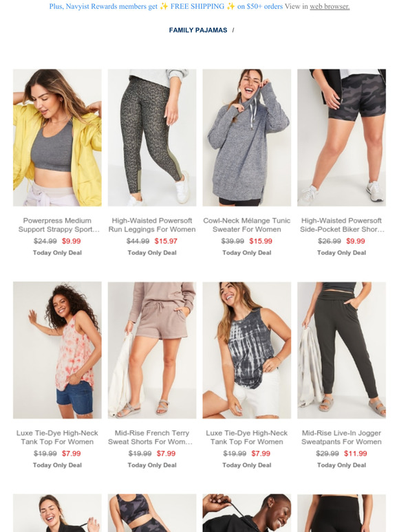Open the French terry sweat shorts photo
Viewport: 399px width, 532px height.
tap(152, 350)
